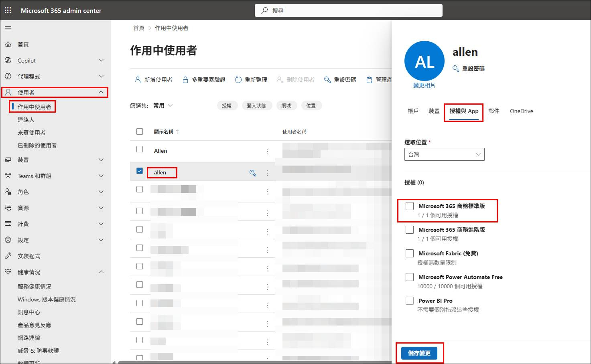Click the 代理程式 icon in the sidebar
The image size is (591, 364).
8,77
